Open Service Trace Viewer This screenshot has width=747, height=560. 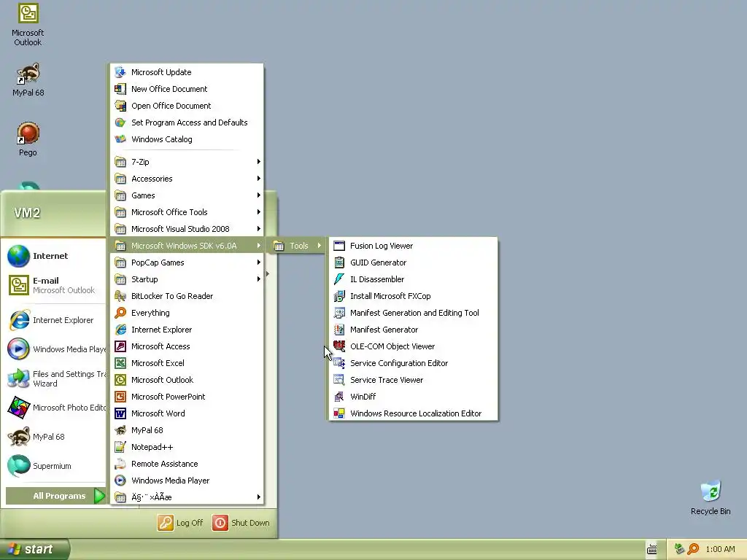[x=413, y=380]
